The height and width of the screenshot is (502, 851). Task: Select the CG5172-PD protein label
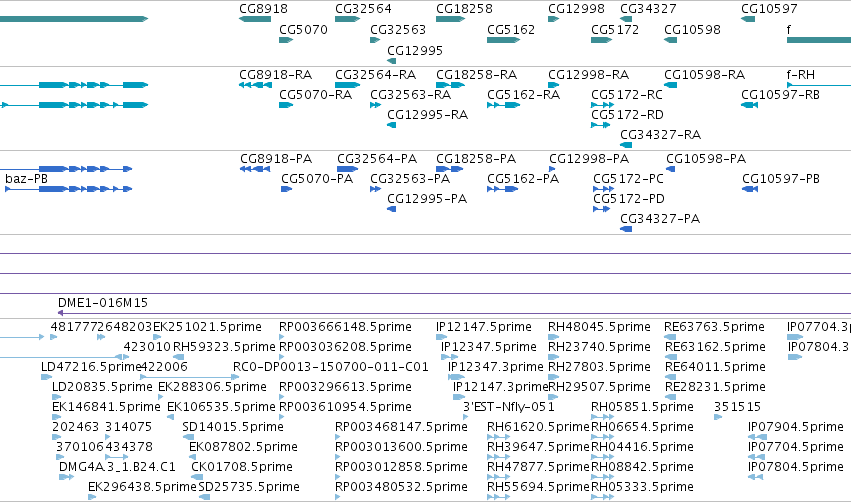point(628,199)
